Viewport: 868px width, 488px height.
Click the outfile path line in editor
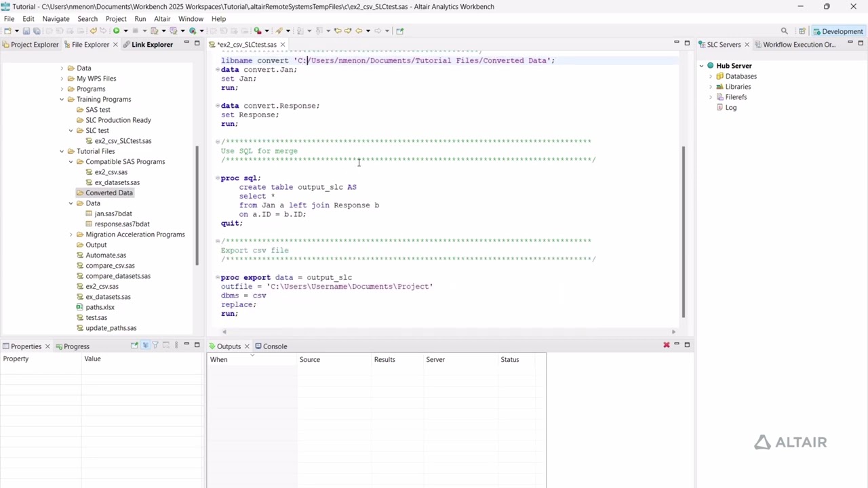[x=326, y=287]
